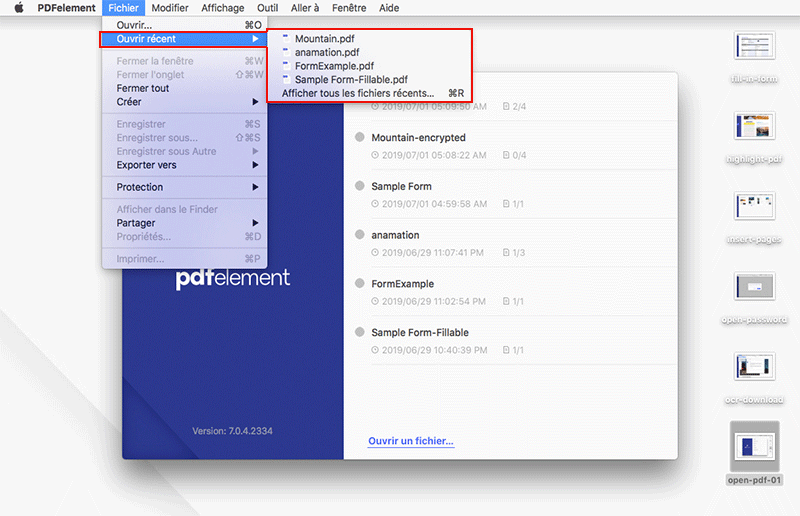Open recent file anamation.pdf
This screenshot has height=516, width=800.
coord(369,52)
